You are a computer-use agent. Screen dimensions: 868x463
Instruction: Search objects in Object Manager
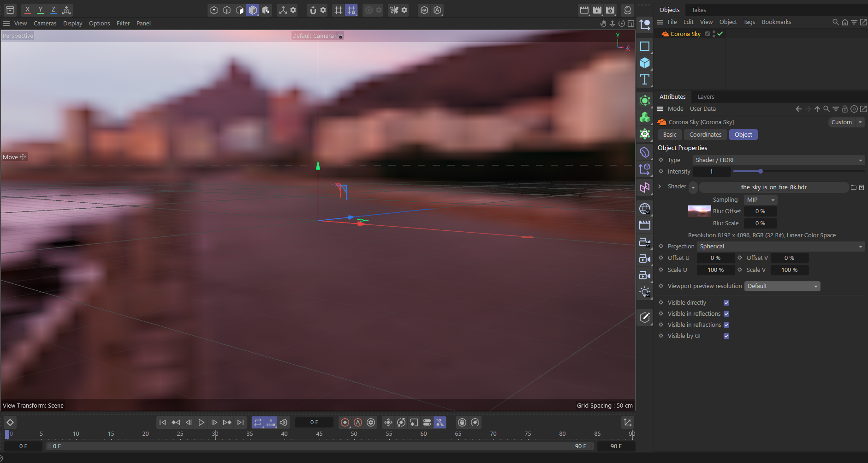835,22
